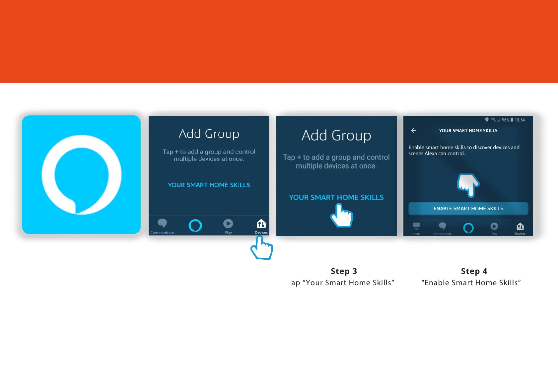Tap location icon in status bar
The image size is (558, 392).
487,120
